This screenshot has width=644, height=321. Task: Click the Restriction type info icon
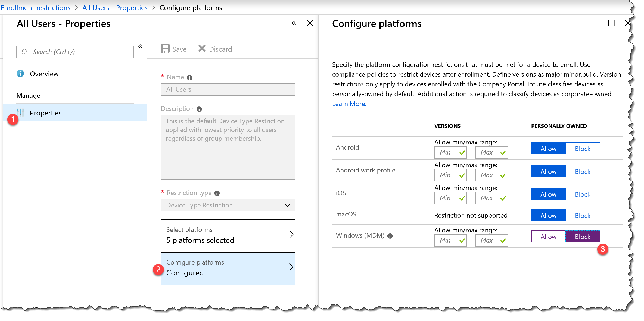click(217, 193)
